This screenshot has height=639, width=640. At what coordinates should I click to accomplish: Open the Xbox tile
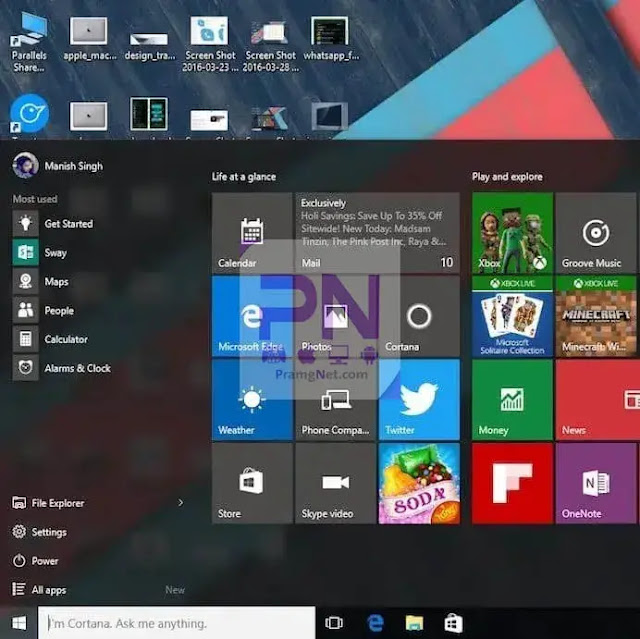tap(512, 233)
